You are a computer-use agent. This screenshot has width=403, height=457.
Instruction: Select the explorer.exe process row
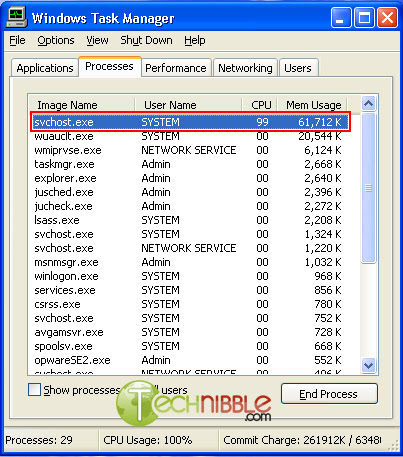pos(190,178)
